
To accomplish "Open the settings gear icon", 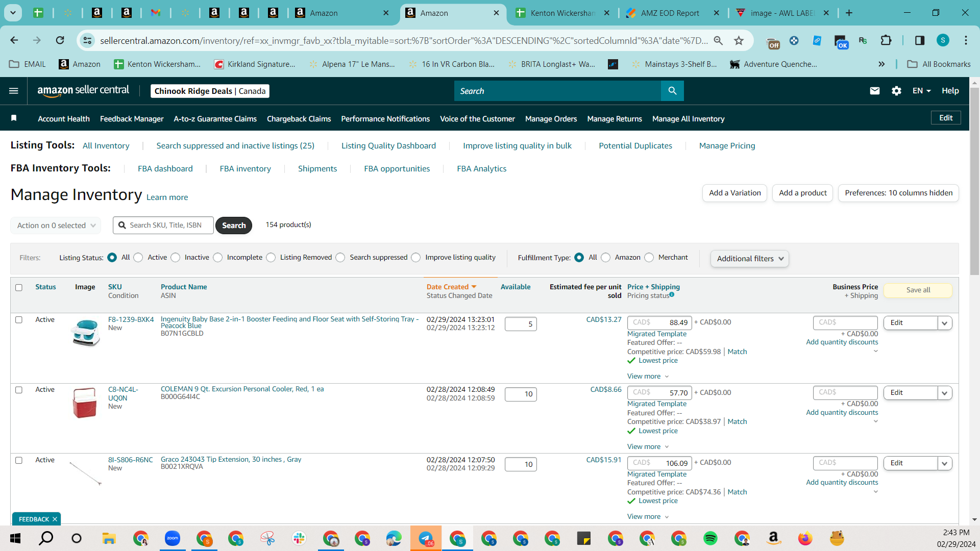I will pos(896,91).
